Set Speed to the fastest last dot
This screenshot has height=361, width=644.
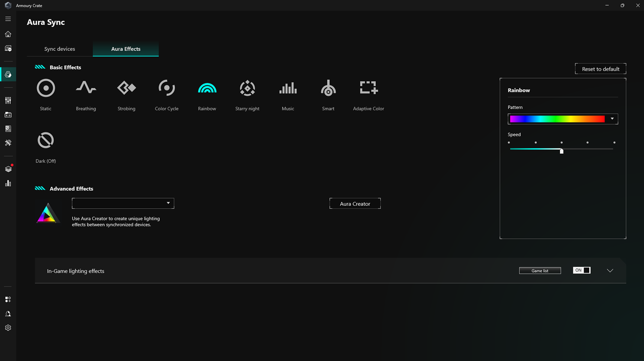point(614,142)
